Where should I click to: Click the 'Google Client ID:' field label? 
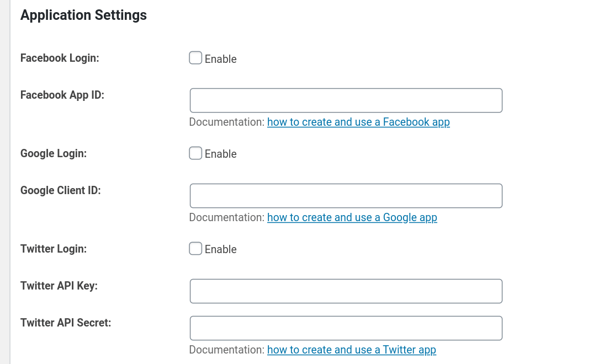coord(61,190)
